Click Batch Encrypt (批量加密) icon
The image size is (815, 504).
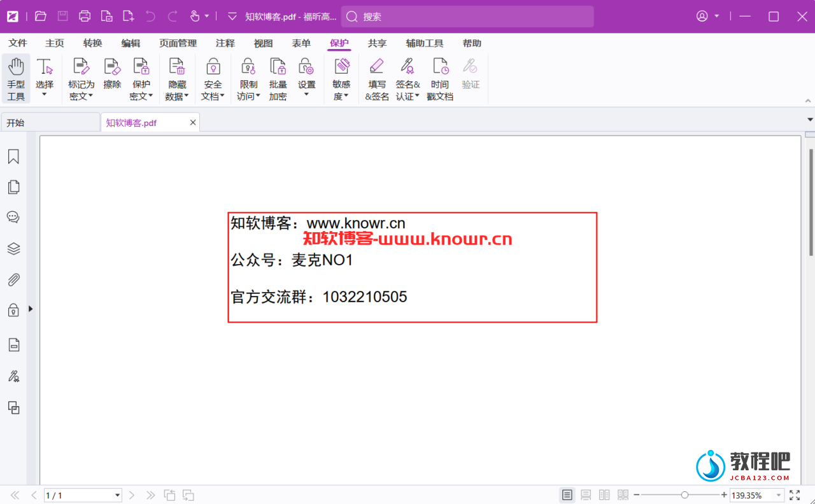[278, 66]
